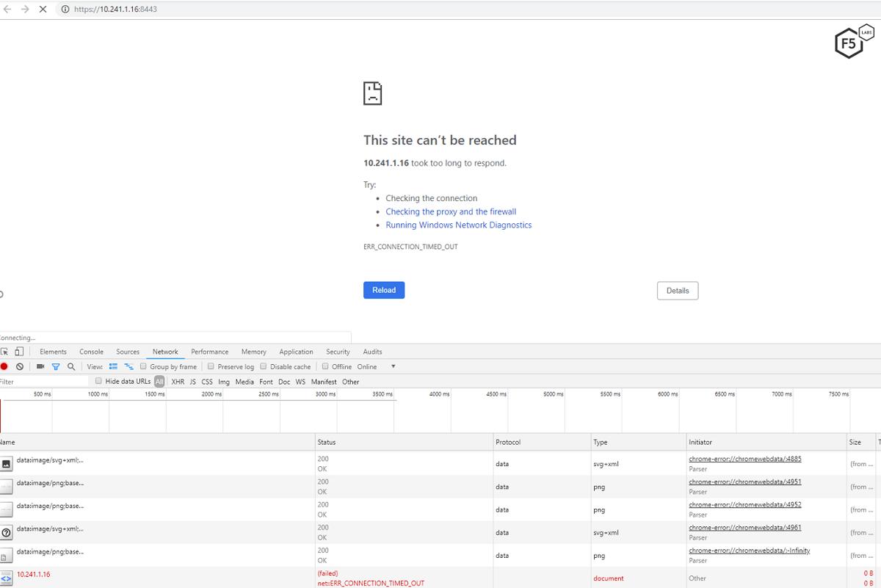
Task: Click Reload button
Action: [384, 290]
